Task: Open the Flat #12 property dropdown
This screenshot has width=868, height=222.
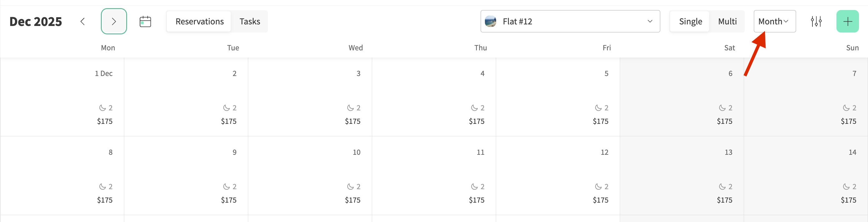Action: click(570, 22)
